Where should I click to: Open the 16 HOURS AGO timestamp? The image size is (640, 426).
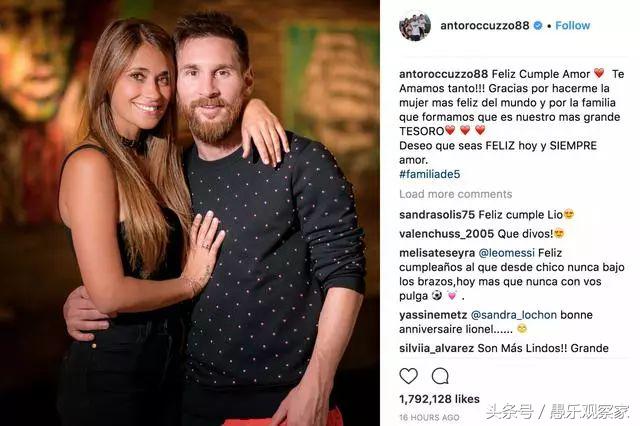pyautogui.click(x=429, y=417)
